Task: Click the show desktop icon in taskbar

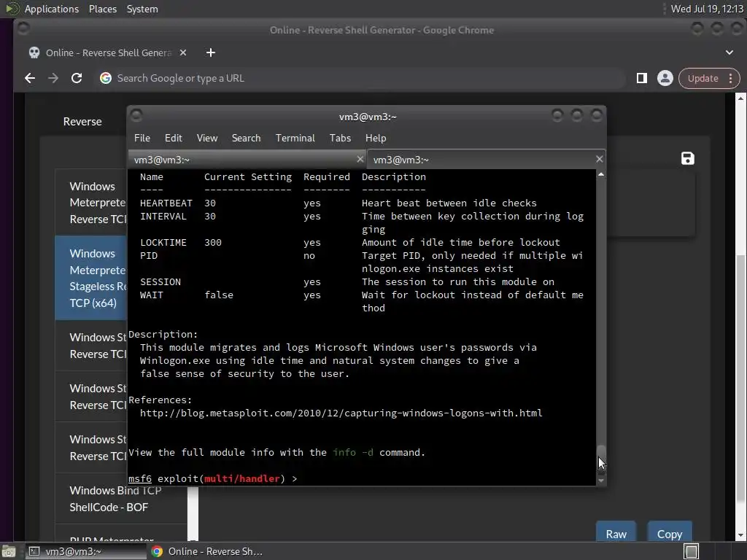Action: point(9,551)
